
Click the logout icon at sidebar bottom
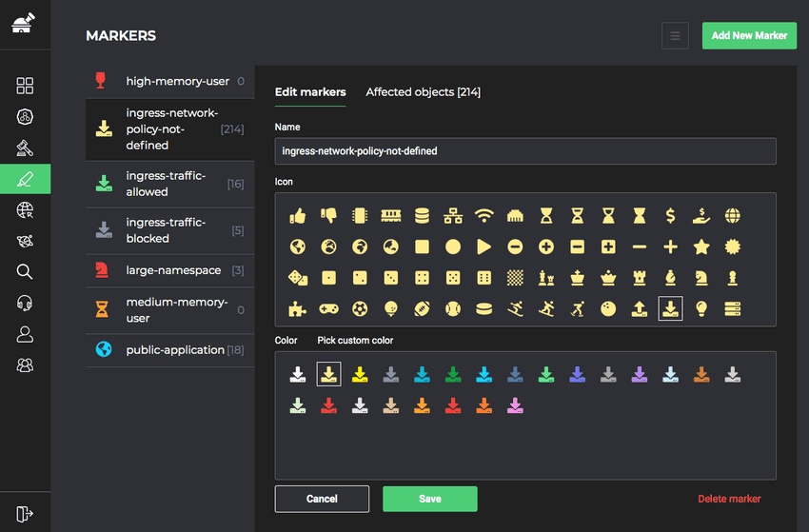pos(25,513)
